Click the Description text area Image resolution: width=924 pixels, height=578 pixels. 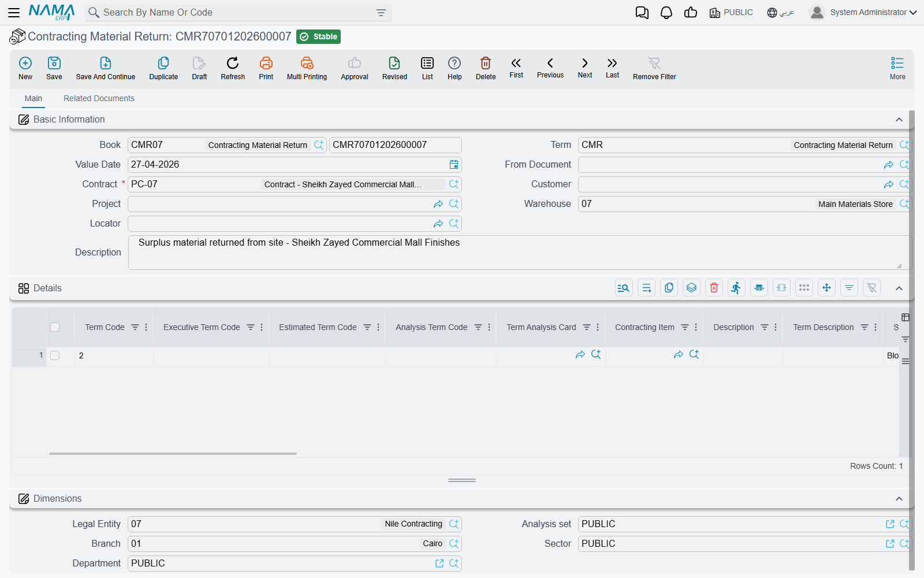tap(520, 253)
